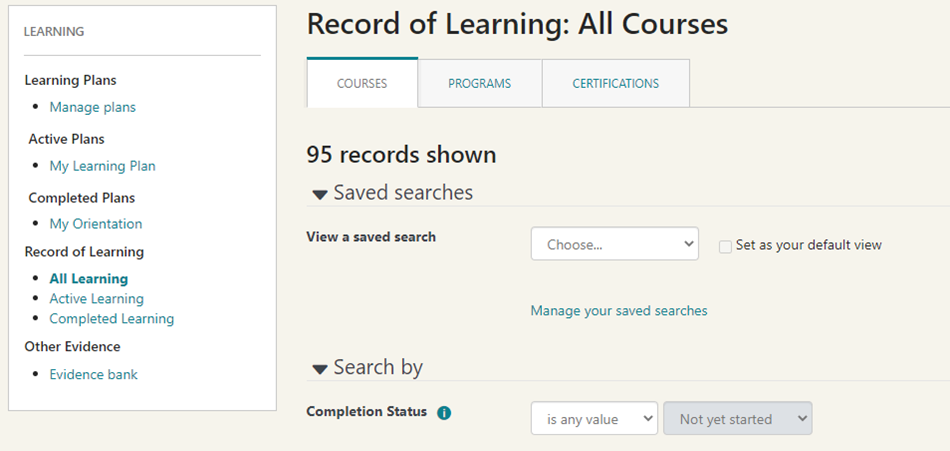The image size is (950, 451).
Task: Select All Learning in sidebar
Action: 89,279
